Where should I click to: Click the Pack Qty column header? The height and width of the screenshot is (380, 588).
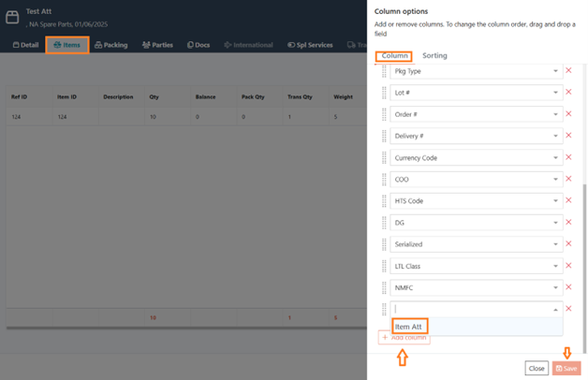point(253,96)
